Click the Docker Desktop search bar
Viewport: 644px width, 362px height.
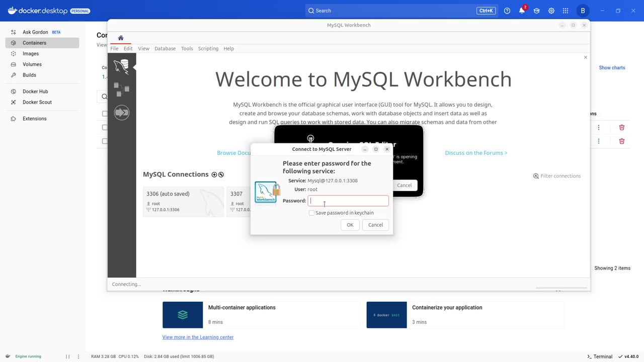pyautogui.click(x=401, y=11)
